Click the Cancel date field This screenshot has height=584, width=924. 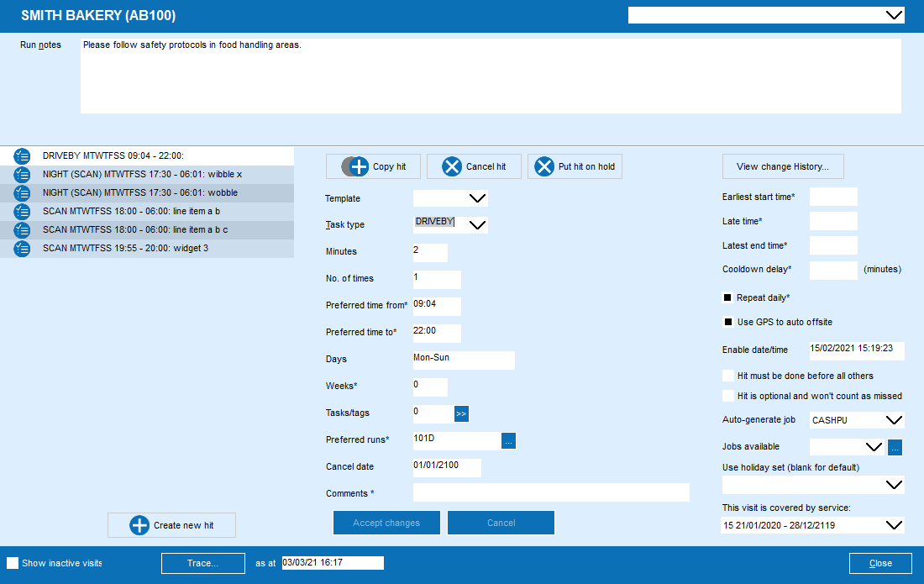pyautogui.click(x=447, y=468)
